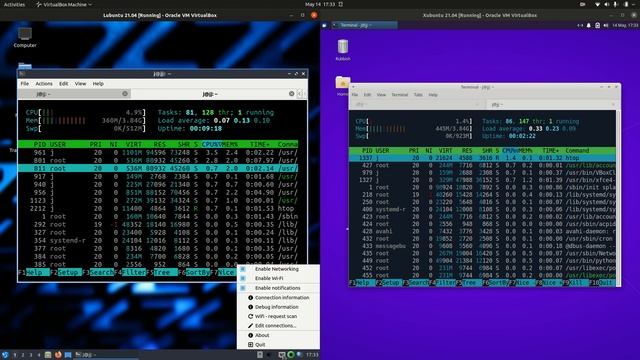
Task: Click the pencil icon next to Edit connections
Action: tap(251, 326)
